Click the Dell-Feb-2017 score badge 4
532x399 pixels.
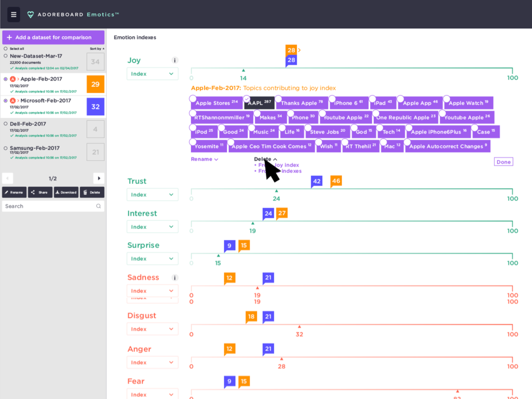point(95,129)
